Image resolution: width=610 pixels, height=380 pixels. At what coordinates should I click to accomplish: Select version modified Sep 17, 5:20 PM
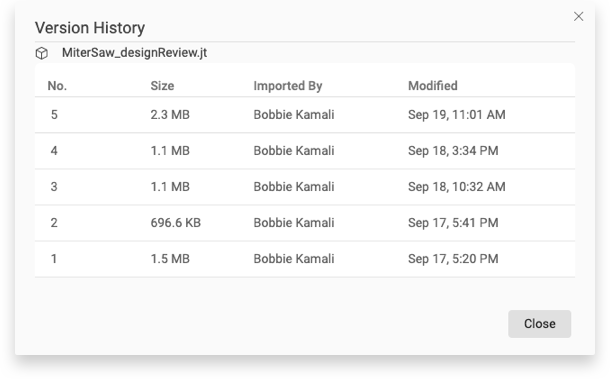[x=453, y=259]
